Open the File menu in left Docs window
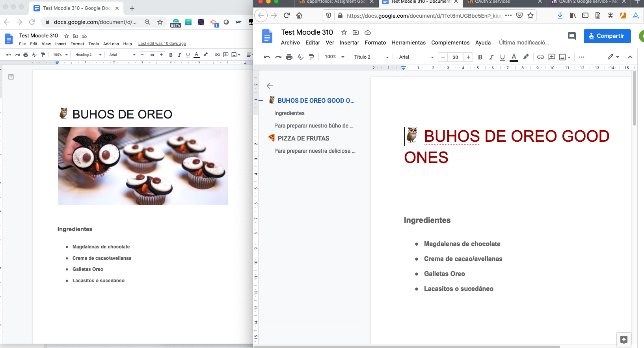The width and height of the screenshot is (644, 348). click(x=22, y=44)
